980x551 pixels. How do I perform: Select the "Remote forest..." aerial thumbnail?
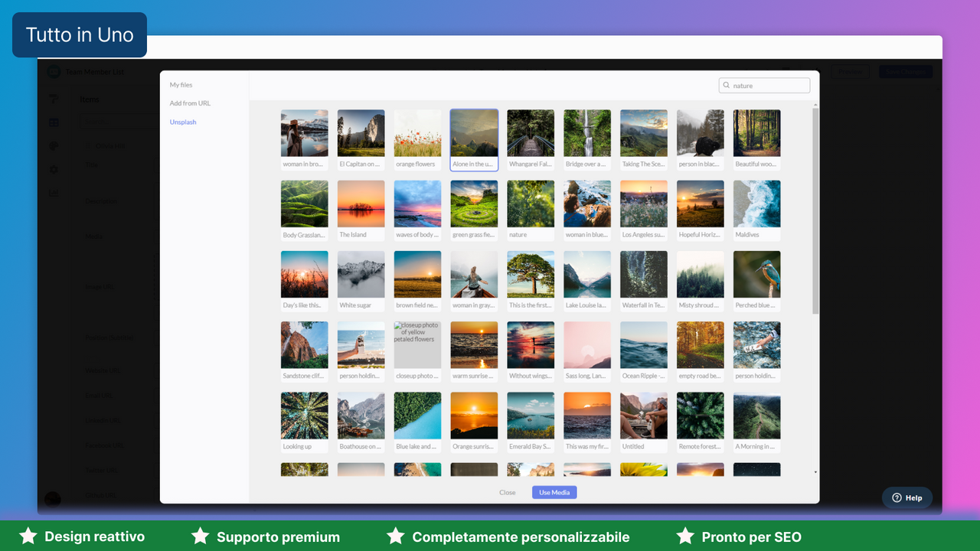click(x=701, y=422)
